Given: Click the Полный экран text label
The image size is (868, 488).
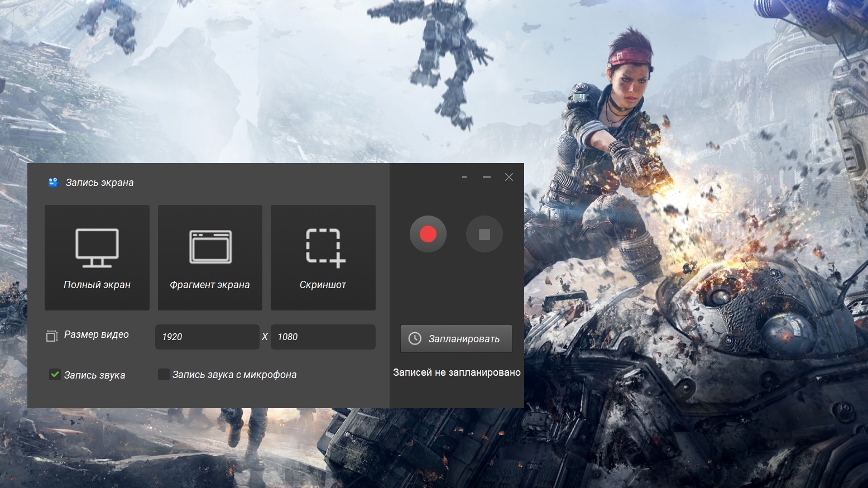Looking at the screenshot, I should tap(97, 285).
